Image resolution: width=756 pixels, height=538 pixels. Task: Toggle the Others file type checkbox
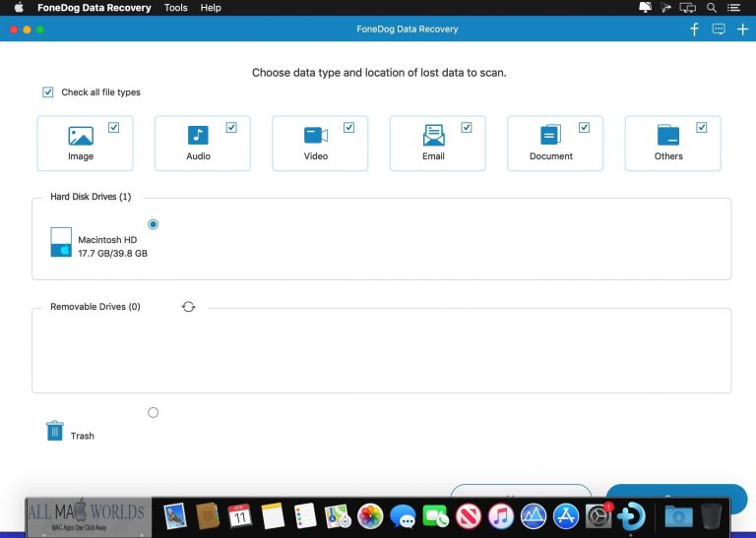click(702, 127)
